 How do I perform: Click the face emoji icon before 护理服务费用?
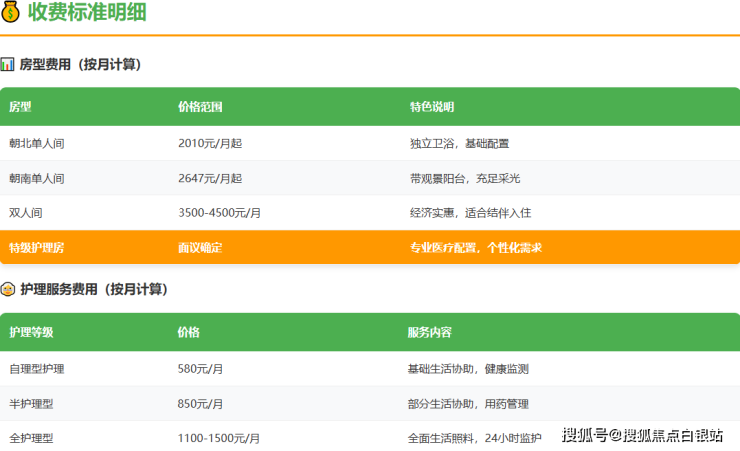tap(8, 289)
